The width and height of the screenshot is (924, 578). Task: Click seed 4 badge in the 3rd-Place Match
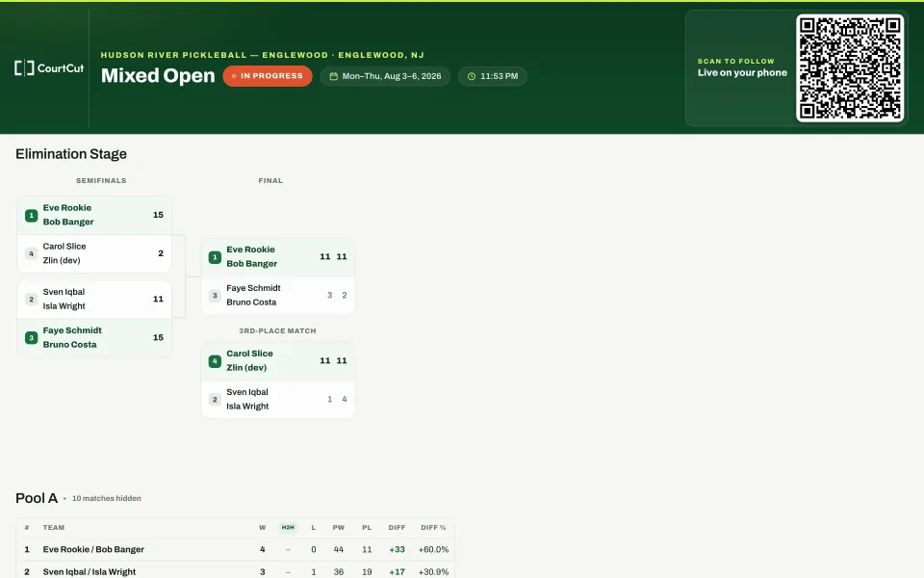(215, 361)
